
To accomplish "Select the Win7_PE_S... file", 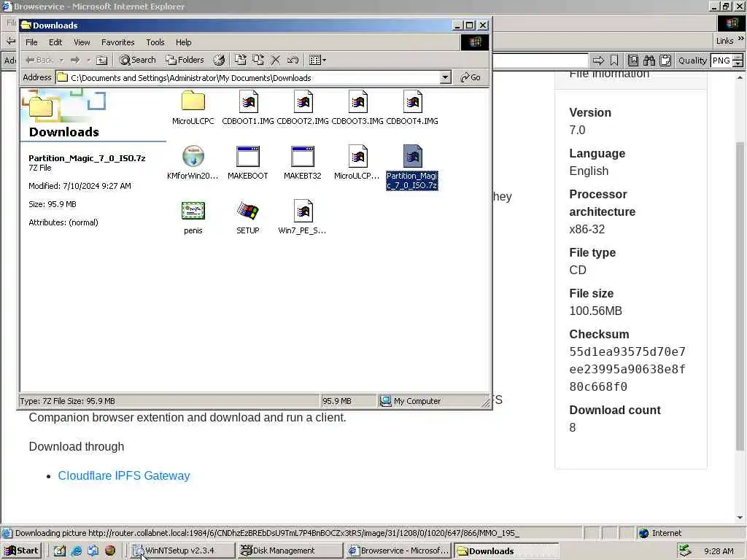I will (303, 217).
